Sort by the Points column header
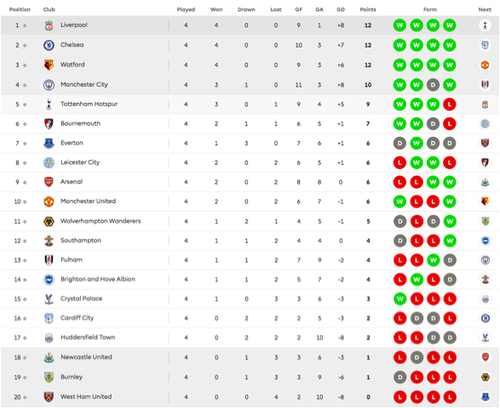500x408 pixels. [x=368, y=9]
